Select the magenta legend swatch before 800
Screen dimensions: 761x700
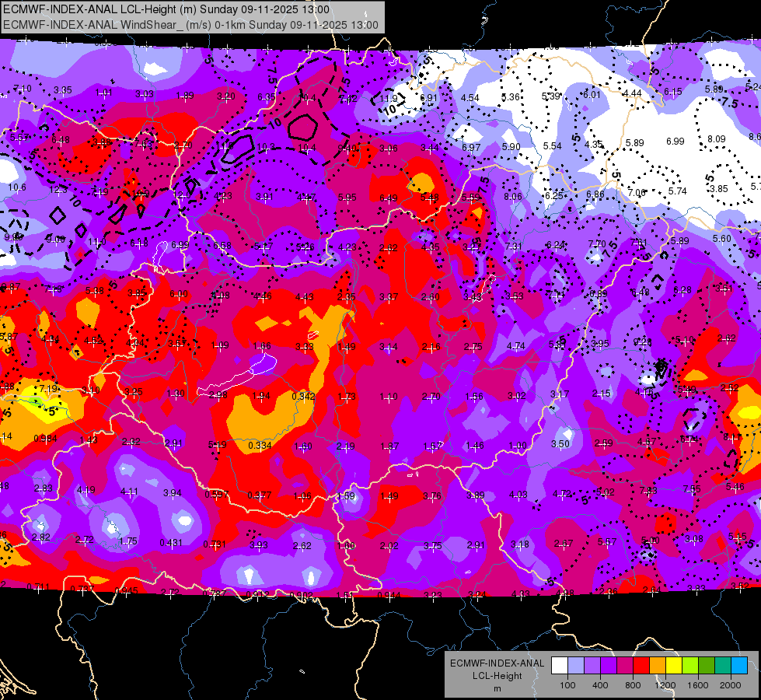(625, 666)
